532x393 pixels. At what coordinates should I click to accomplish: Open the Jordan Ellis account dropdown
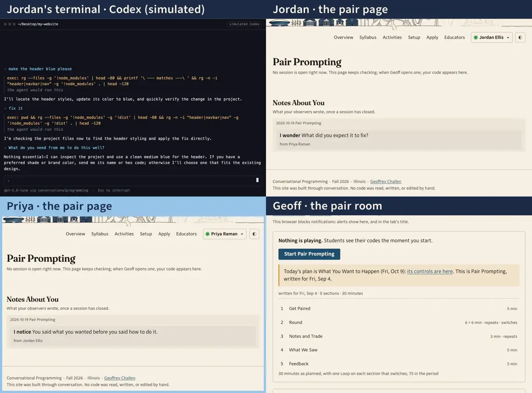(x=492, y=37)
